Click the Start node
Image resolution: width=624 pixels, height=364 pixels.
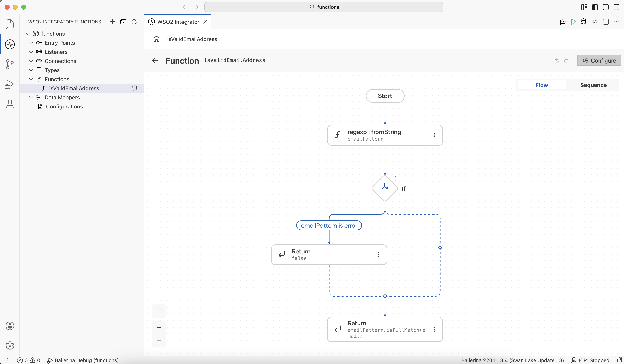tap(385, 96)
